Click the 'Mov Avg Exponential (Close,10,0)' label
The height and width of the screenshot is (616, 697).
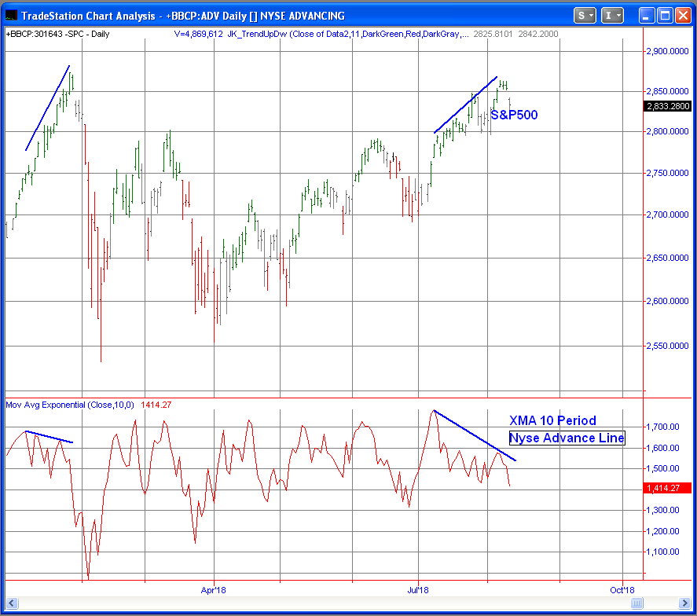pyautogui.click(x=70, y=405)
